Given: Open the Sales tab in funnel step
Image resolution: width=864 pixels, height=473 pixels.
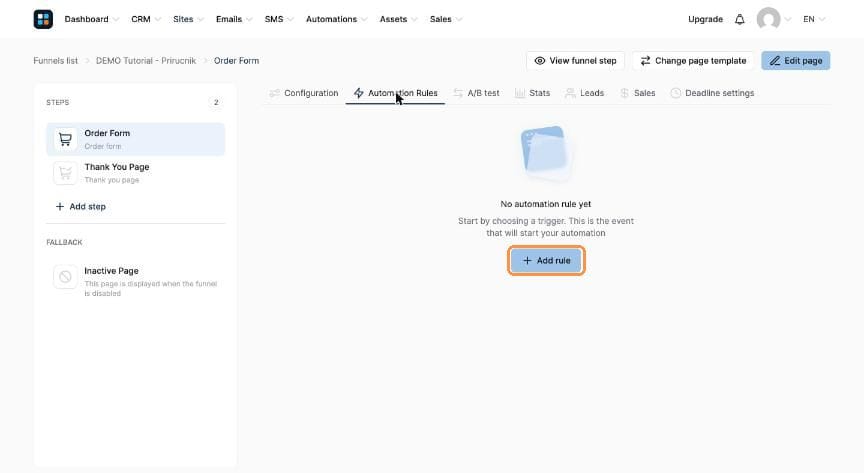Looking at the screenshot, I should [638, 93].
